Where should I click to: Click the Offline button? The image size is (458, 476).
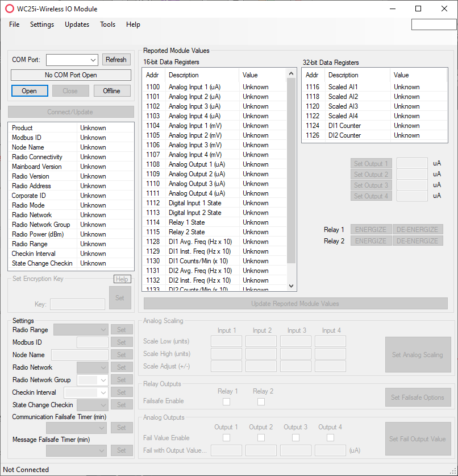(x=111, y=91)
